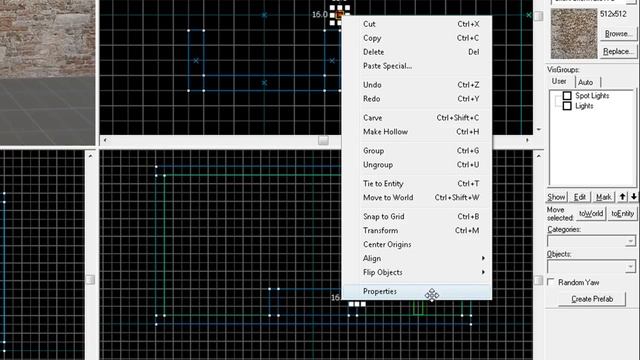Toggle the Lights visgroup checkbox
This screenshot has height=360, width=640.
567,106
